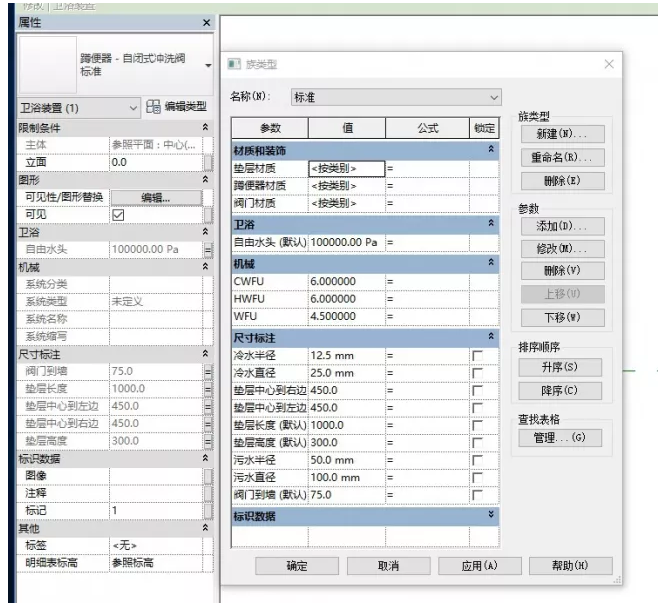The height and width of the screenshot is (608, 662).
Task: Collapse the 材质和装饰 parameter group
Action: point(490,149)
